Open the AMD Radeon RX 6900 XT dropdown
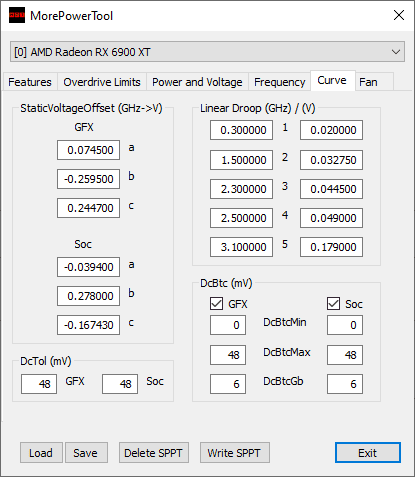 click(x=207, y=52)
